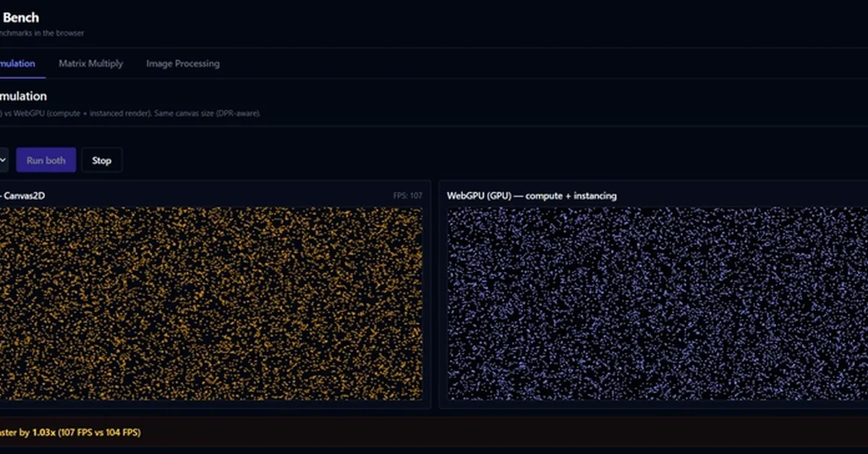Image resolution: width=868 pixels, height=454 pixels.
Task: Click the WebGPU (GPU) compute + instancing title
Action: click(x=531, y=196)
